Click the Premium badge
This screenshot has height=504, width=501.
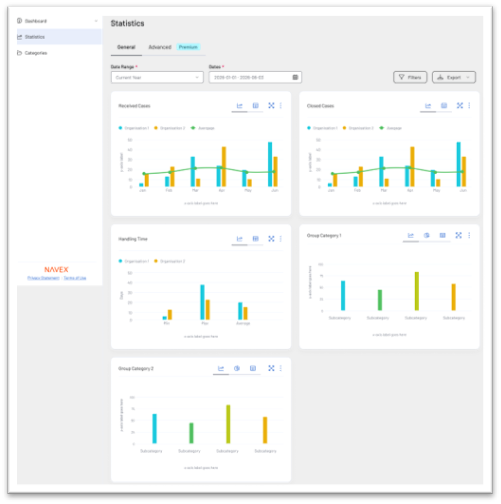tap(188, 47)
